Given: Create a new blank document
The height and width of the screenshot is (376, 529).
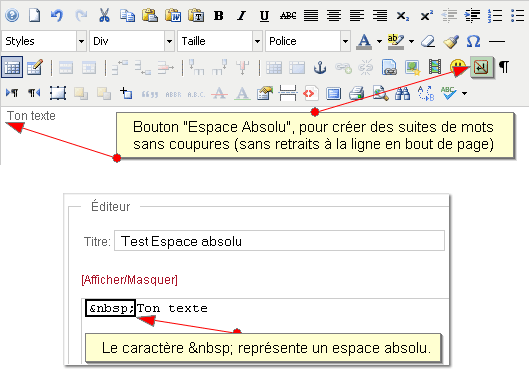Looking at the screenshot, I should click(34, 16).
